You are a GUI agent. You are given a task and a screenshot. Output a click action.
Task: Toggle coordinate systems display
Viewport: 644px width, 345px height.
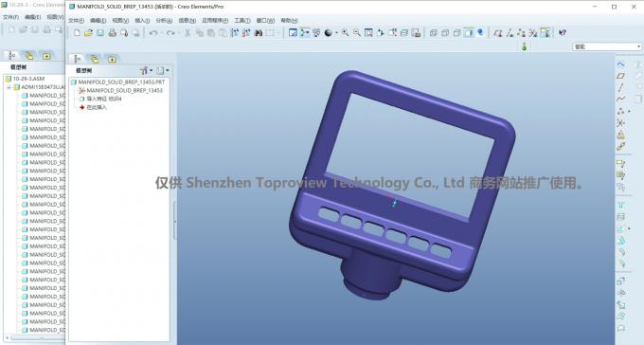click(x=533, y=33)
